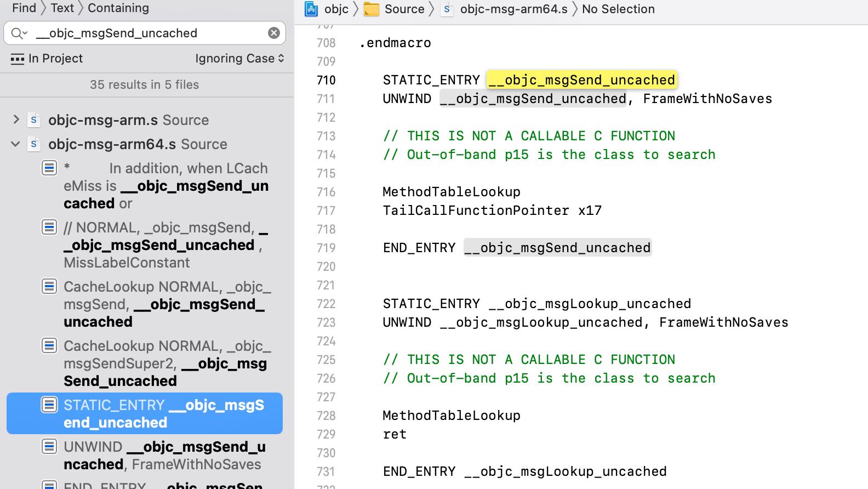Click TailCallFunctionPointer x17 line

[x=492, y=211]
